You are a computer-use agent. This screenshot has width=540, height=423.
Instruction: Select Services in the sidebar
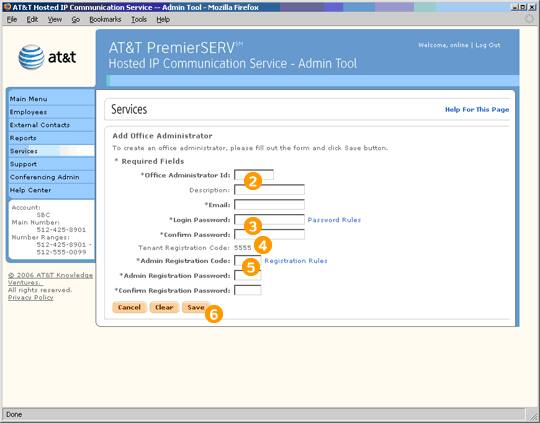coord(51,151)
